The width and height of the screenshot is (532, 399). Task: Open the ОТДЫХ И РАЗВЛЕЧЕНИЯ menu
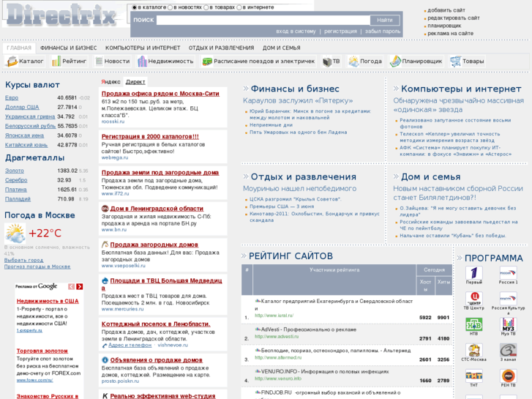(221, 48)
